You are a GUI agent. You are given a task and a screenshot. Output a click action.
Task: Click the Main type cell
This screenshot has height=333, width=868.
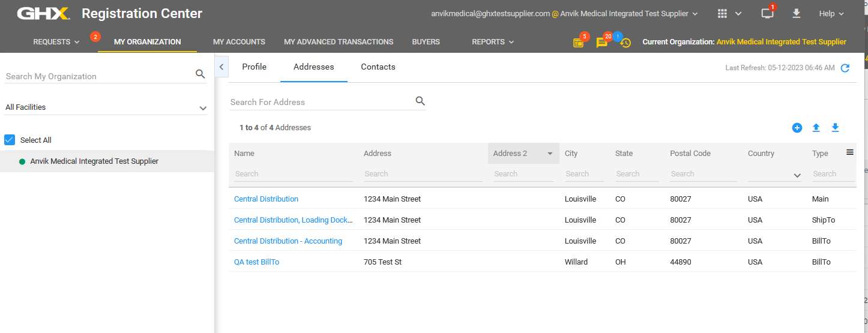pos(820,199)
